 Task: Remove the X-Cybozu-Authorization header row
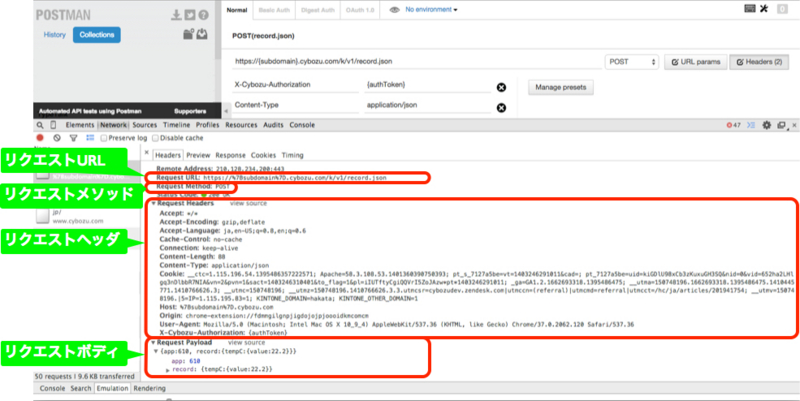(x=502, y=88)
